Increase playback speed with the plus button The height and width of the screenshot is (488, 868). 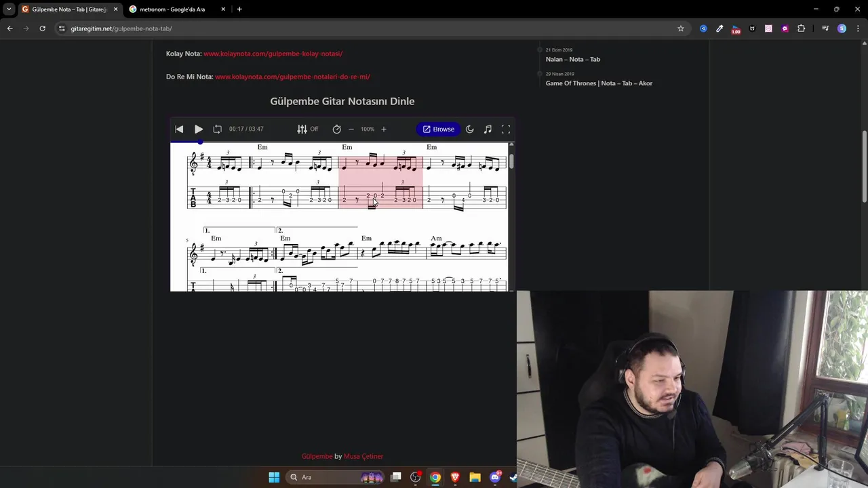click(x=383, y=129)
